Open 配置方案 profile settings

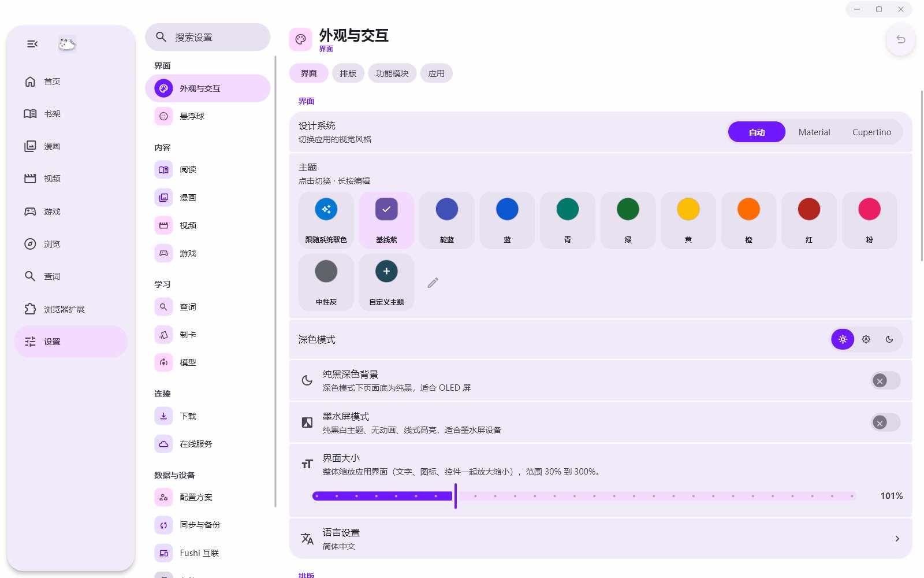(x=208, y=497)
